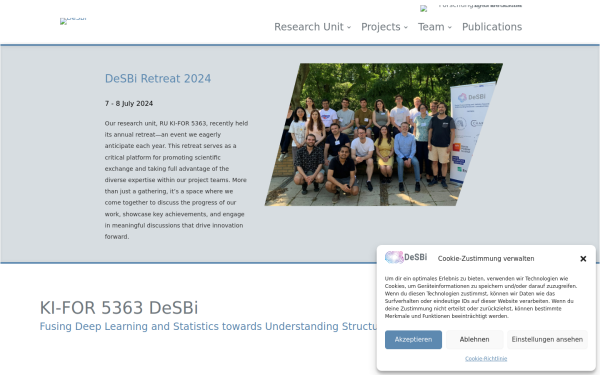Viewport: 600px width, 375px height.
Task: Open the Cookie-Richtlinie link
Action: click(486, 359)
